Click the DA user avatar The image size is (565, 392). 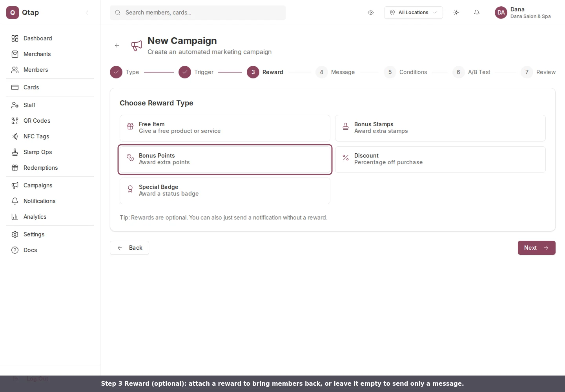tap(501, 13)
